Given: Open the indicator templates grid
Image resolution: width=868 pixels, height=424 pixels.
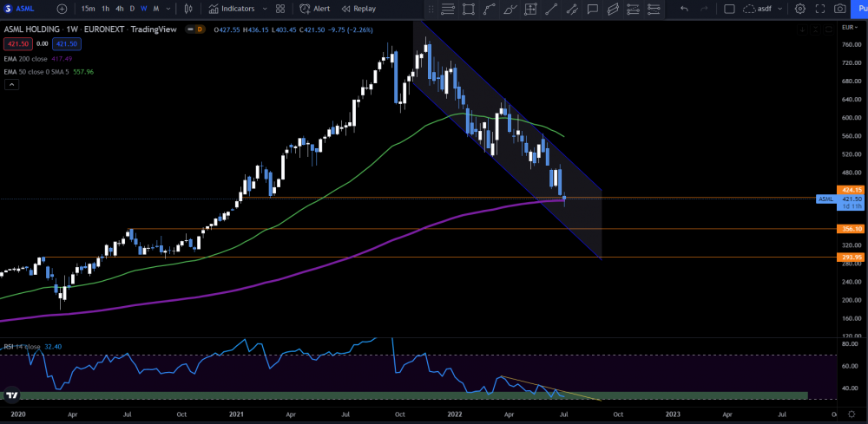Looking at the screenshot, I should point(279,9).
